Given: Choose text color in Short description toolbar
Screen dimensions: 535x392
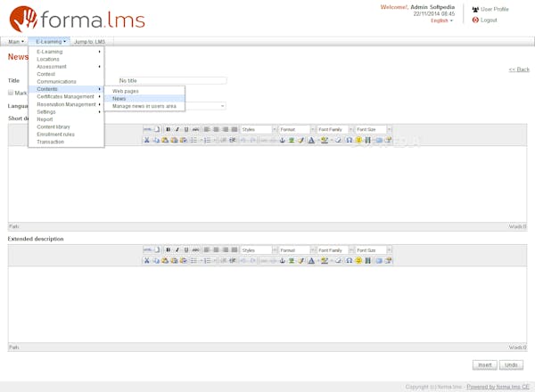Looking at the screenshot, I should pyautogui.click(x=311, y=140).
